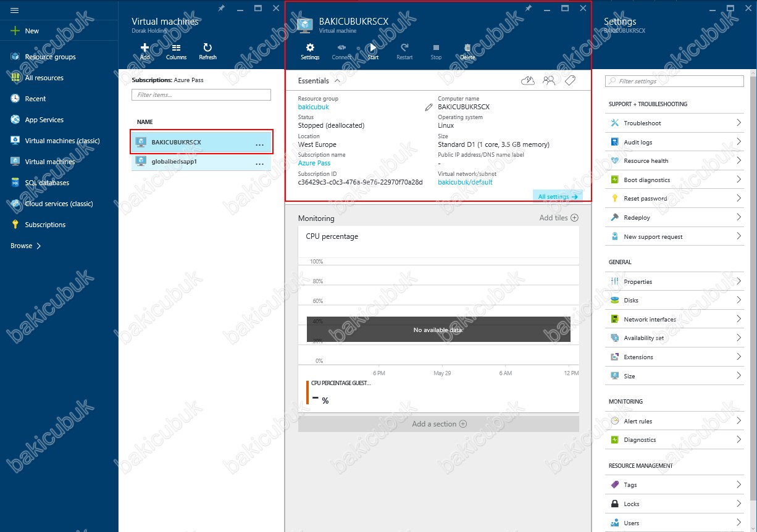The width and height of the screenshot is (757, 532).
Task: Expand the Tags chevron in settings list
Action: click(738, 484)
